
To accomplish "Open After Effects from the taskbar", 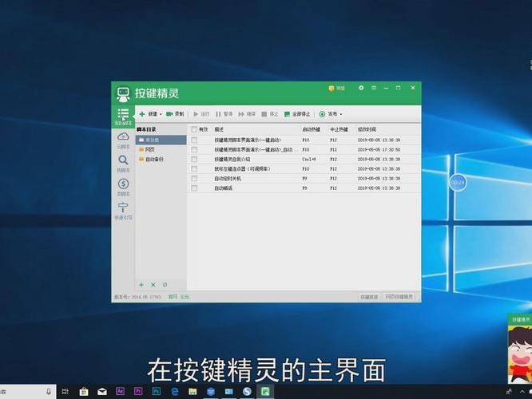I will 120,391.
